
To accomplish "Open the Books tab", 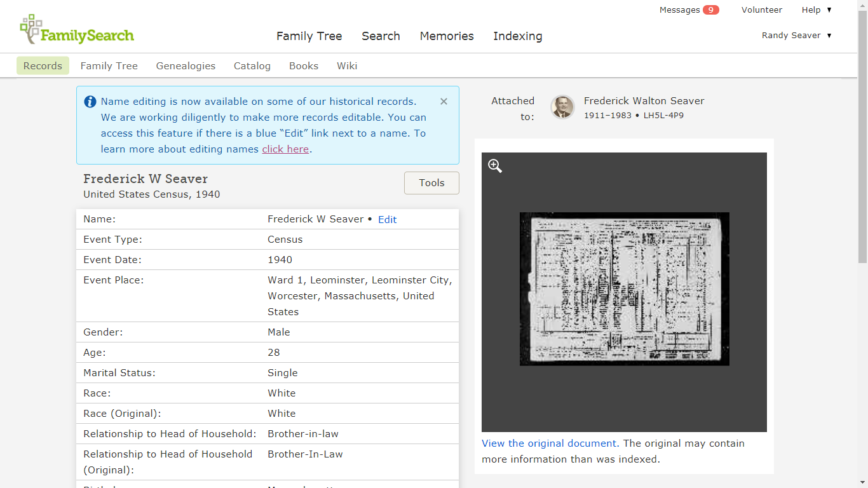I will (x=303, y=65).
